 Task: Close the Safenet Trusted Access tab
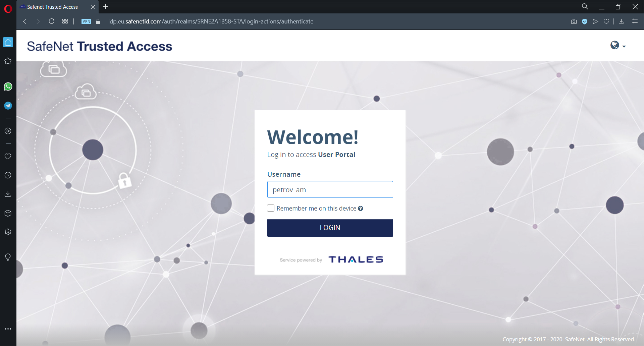(93, 7)
